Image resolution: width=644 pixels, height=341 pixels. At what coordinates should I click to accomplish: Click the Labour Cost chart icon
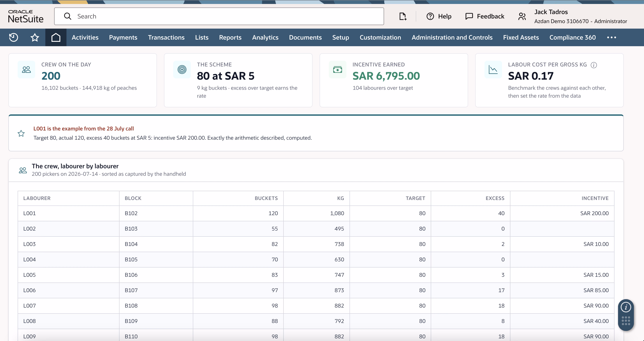tap(493, 70)
